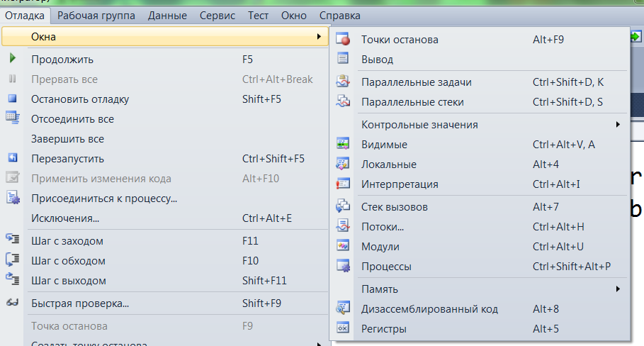Open the Окно menu
The image size is (644, 346).
tap(293, 16)
